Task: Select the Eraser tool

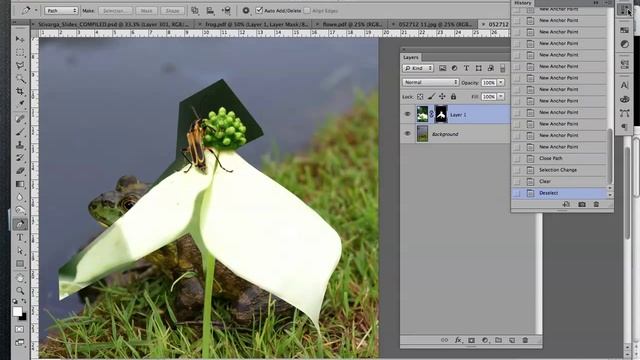Action: click(20, 171)
